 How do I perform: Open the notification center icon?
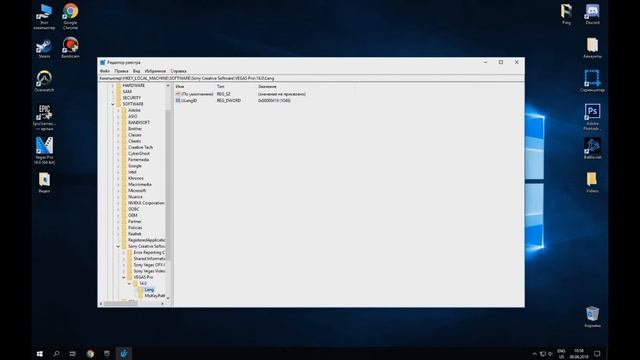click(x=597, y=353)
